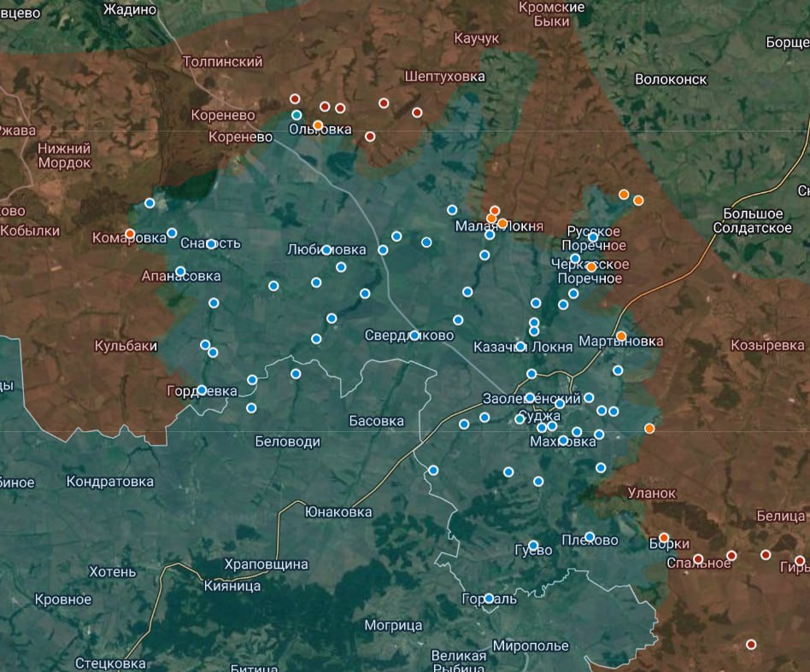810x672 pixels.
Task: Select the Хотень place label
Action: tap(113, 572)
